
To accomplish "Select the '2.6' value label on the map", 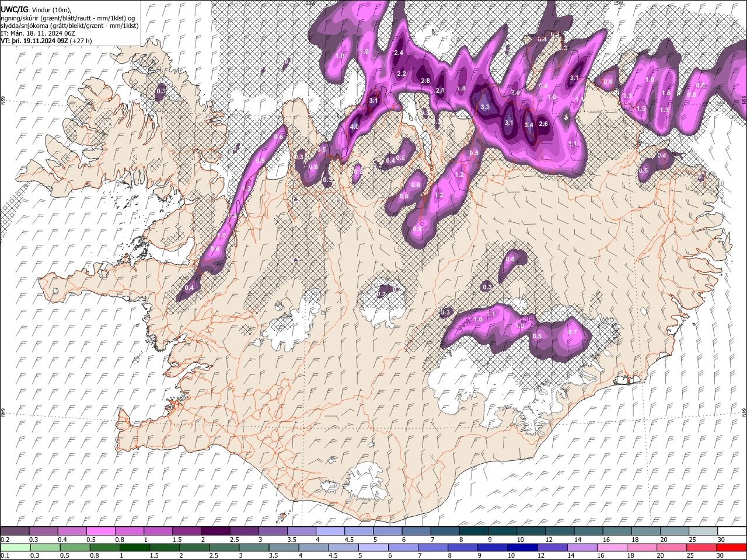I will 543,124.
